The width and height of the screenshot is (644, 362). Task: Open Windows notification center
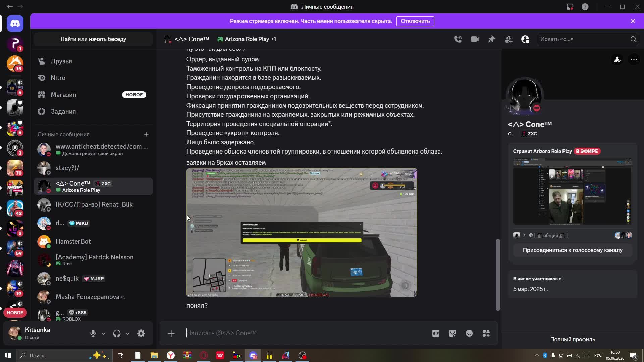coord(633,355)
